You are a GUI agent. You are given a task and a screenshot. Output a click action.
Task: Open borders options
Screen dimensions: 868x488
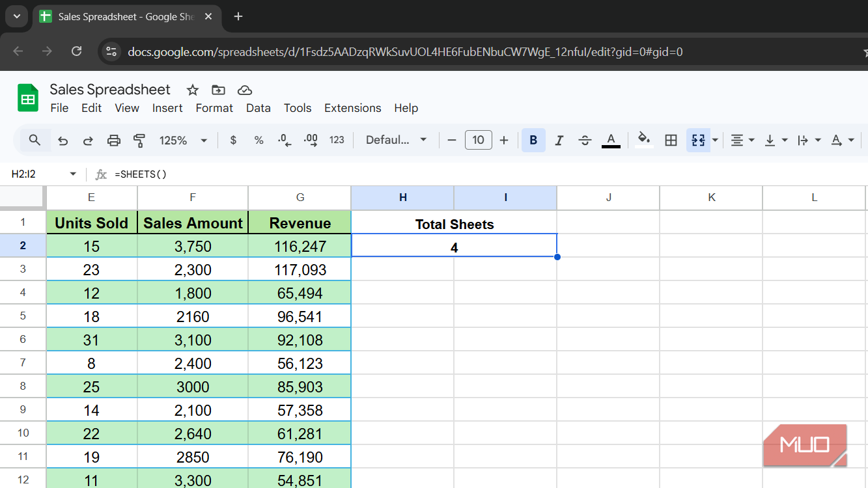click(x=671, y=140)
